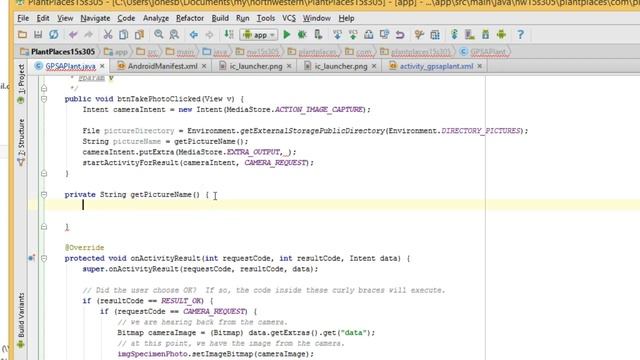This screenshot has height=360, width=640.
Task: Collapse the btnTakePhotoClicked method fold marker
Action: (44, 99)
